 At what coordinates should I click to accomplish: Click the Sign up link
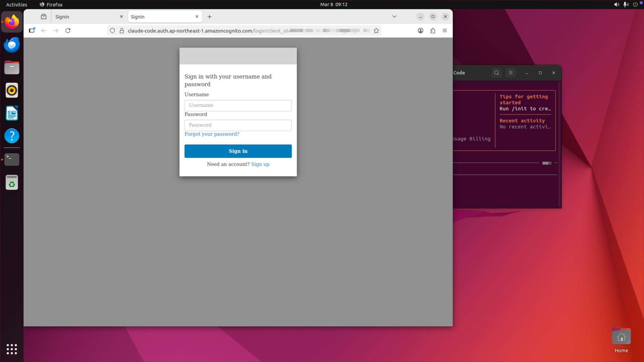pyautogui.click(x=260, y=164)
